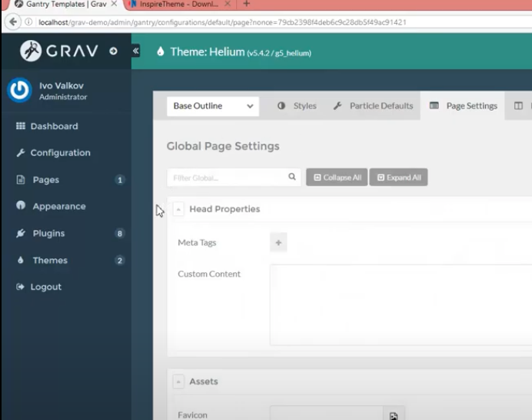Viewport: 532px width, 420px height.
Task: Collapse the Assets section
Action: (x=178, y=382)
